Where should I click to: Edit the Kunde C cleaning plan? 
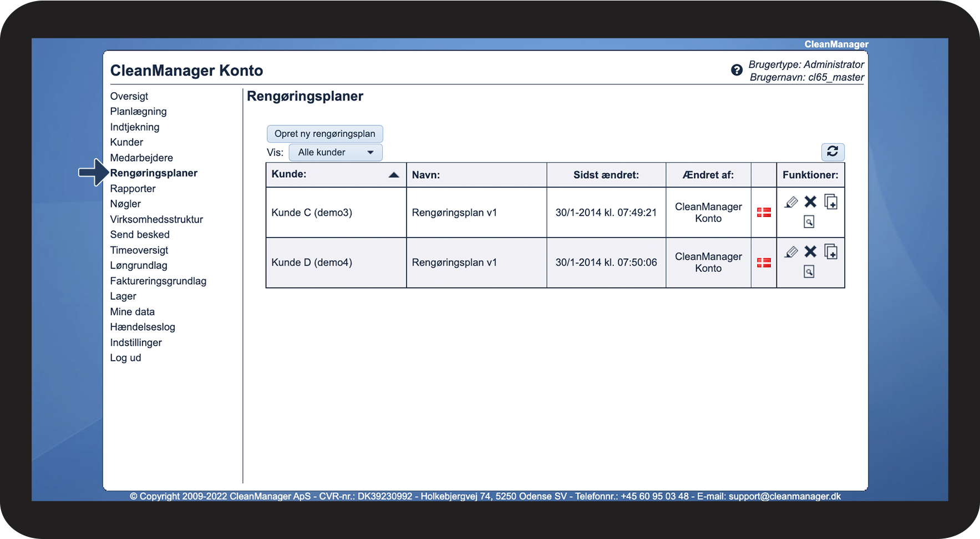point(791,202)
